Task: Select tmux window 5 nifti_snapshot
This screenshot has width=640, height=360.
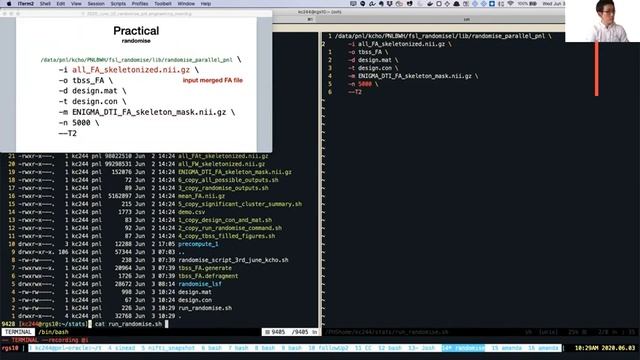Action: coord(168,348)
